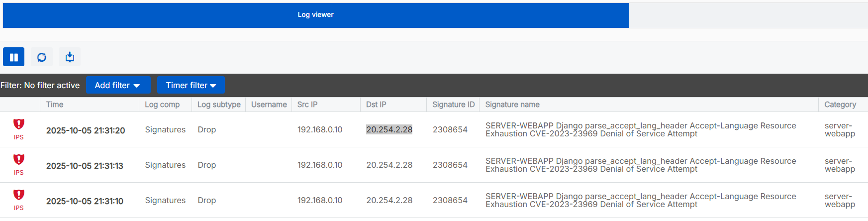Click the Category column header
Screen dimensions: 868x221
pyautogui.click(x=840, y=105)
